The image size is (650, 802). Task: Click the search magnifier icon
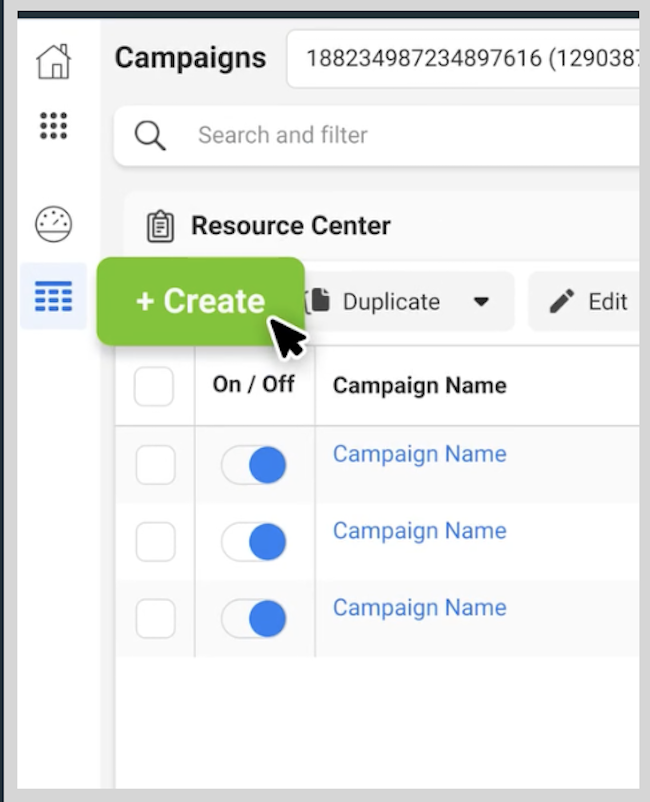click(x=150, y=136)
